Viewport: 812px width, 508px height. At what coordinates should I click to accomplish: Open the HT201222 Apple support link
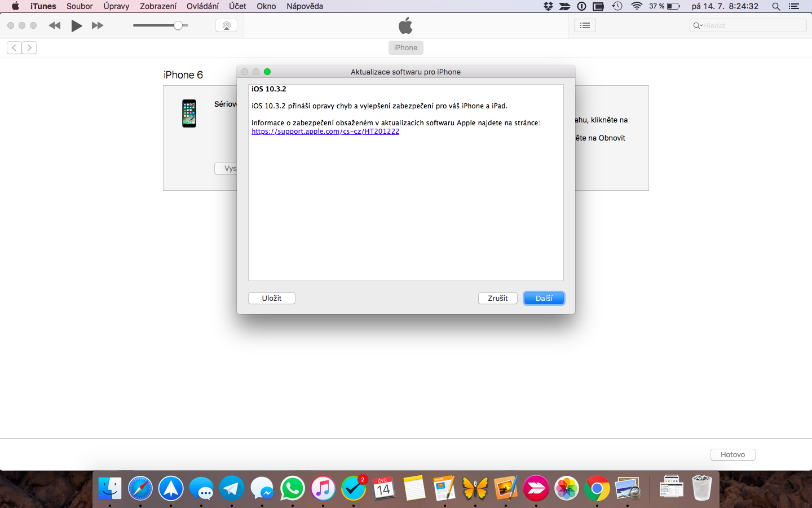325,132
